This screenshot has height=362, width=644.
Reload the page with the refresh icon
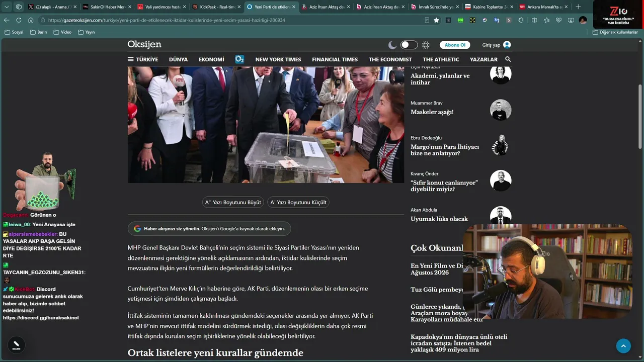point(19,20)
